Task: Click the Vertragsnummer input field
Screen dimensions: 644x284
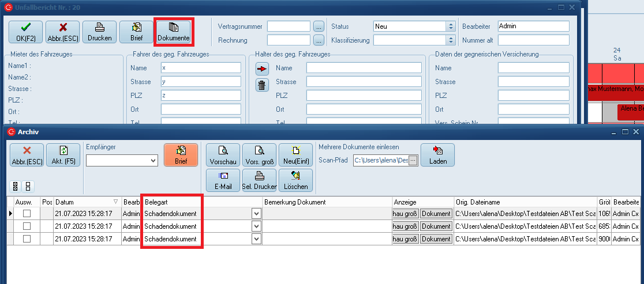Action: pyautogui.click(x=289, y=26)
